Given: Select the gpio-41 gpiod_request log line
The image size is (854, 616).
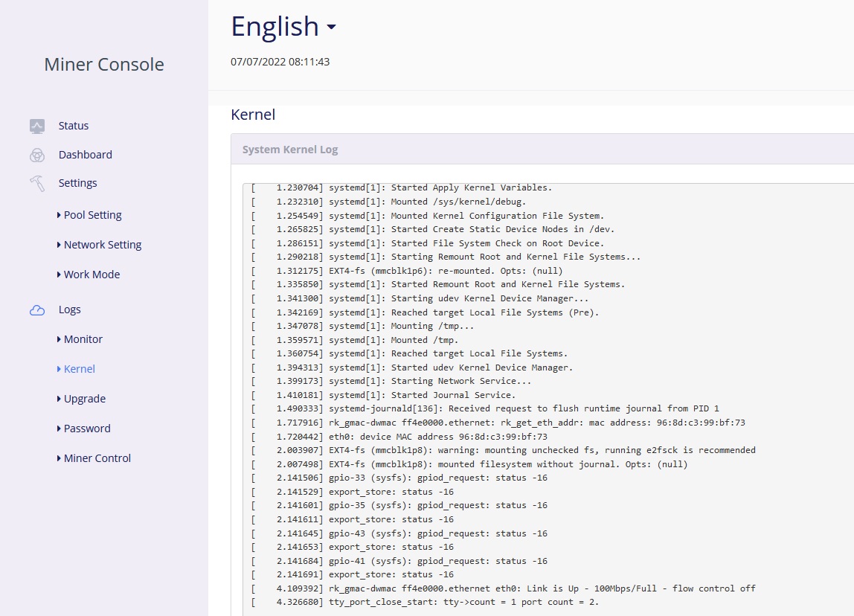Looking at the screenshot, I should pos(399,561).
